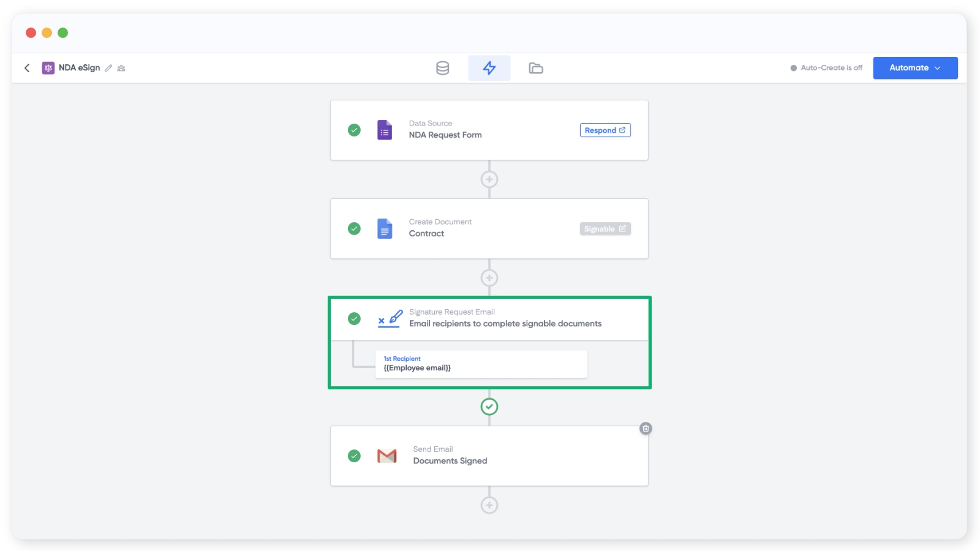980x551 pixels.
Task: Expand the Automate dropdown button
Action: click(x=914, y=68)
